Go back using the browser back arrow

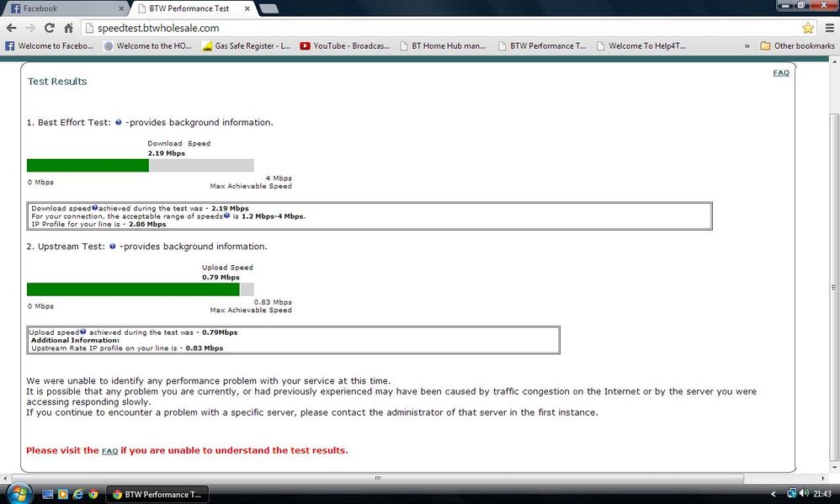(11, 28)
